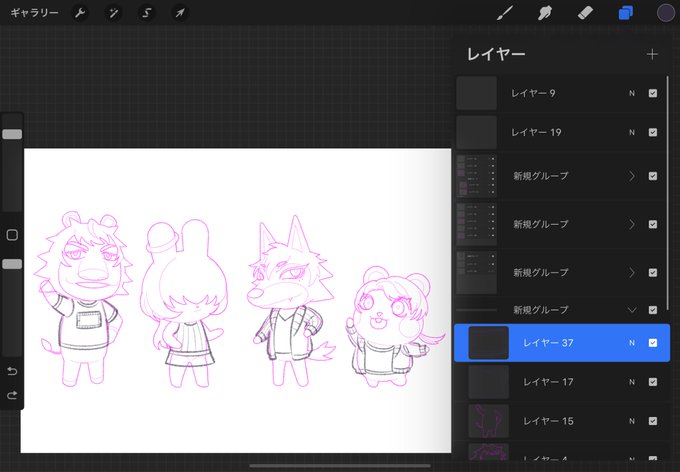Hide レイヤー 19 using its checkbox
This screenshot has height=472, width=680.
click(x=653, y=132)
